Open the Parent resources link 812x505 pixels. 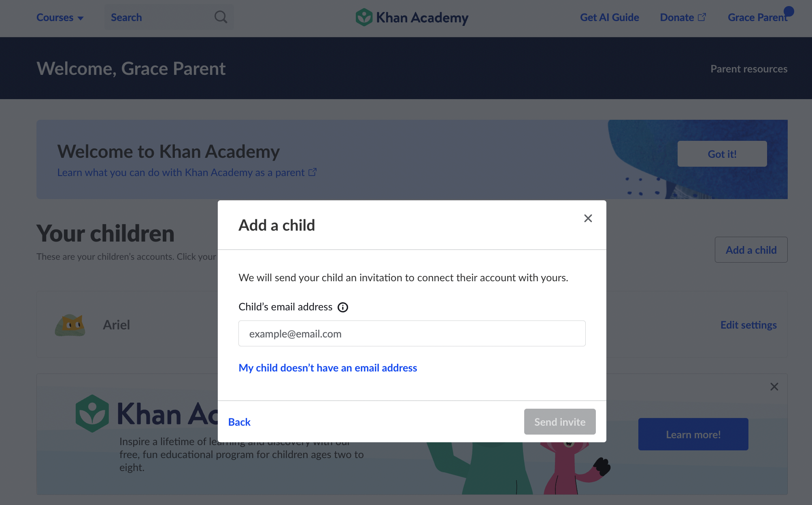pos(749,69)
